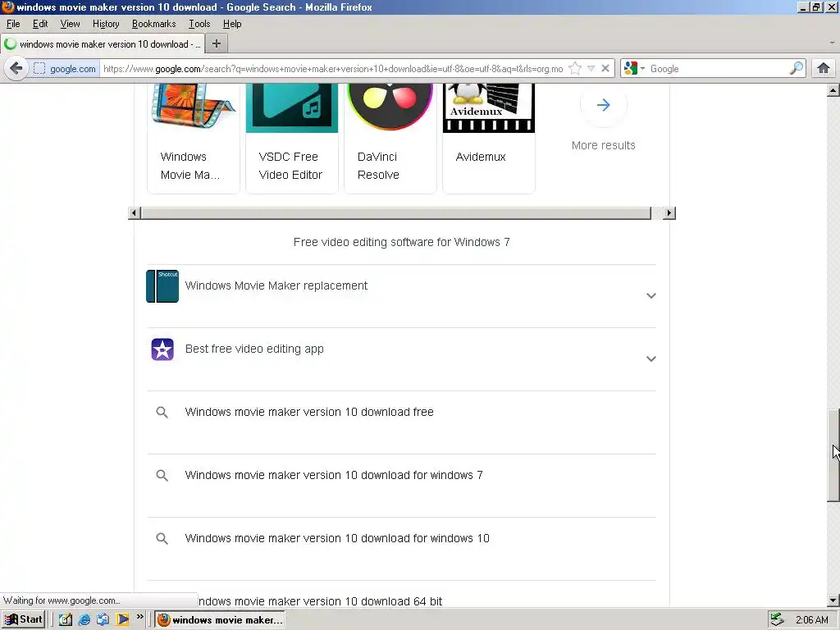Expand the Windows Movie Maker replacement chevron

click(651, 295)
